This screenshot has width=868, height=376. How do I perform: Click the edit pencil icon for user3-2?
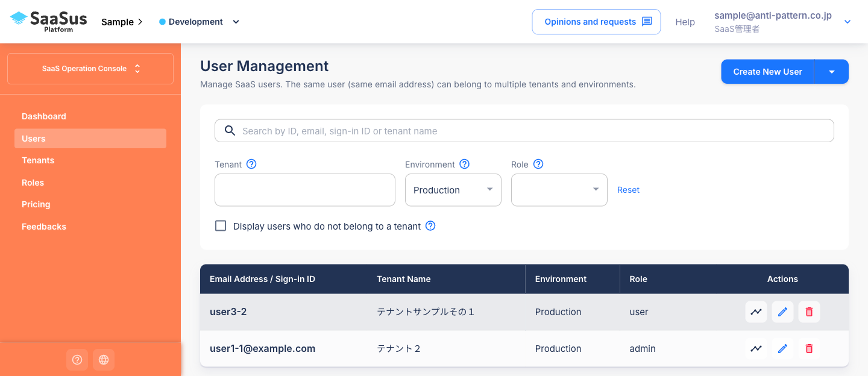[782, 312]
